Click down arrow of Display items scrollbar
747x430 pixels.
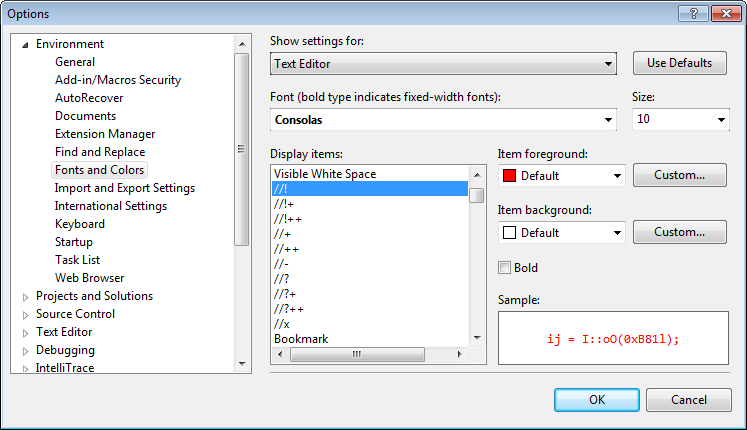coord(477,338)
